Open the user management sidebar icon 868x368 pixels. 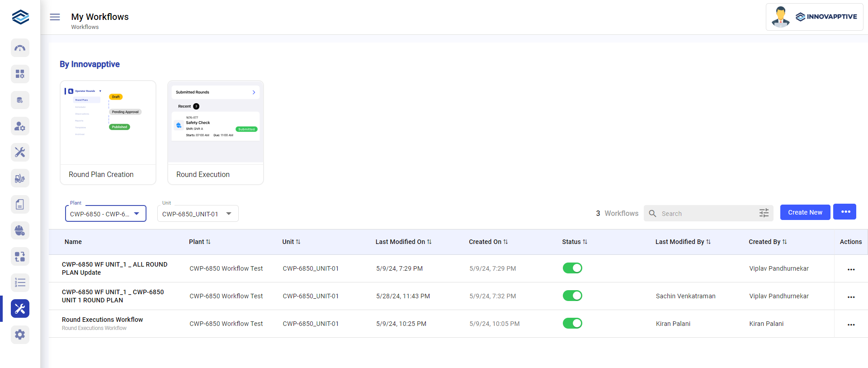(x=20, y=126)
